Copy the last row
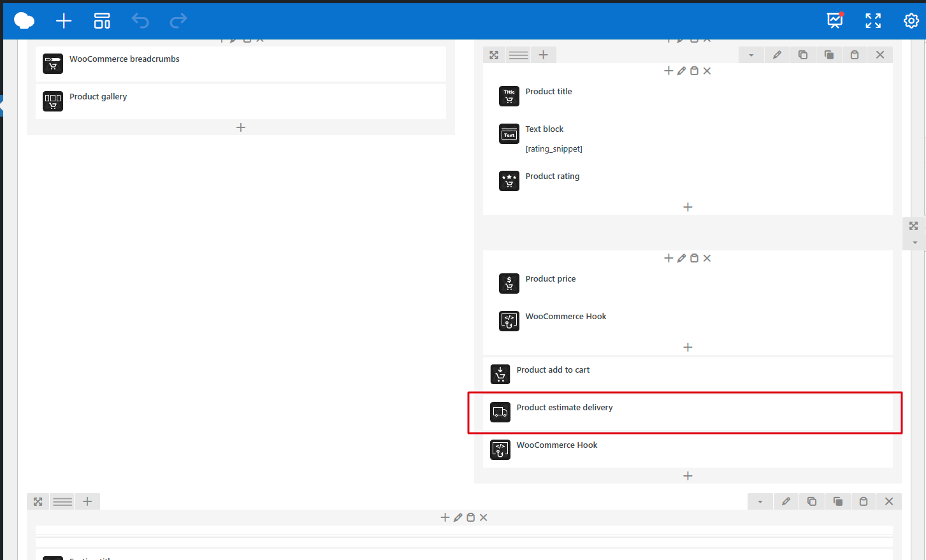This screenshot has height=560, width=926. (x=812, y=501)
